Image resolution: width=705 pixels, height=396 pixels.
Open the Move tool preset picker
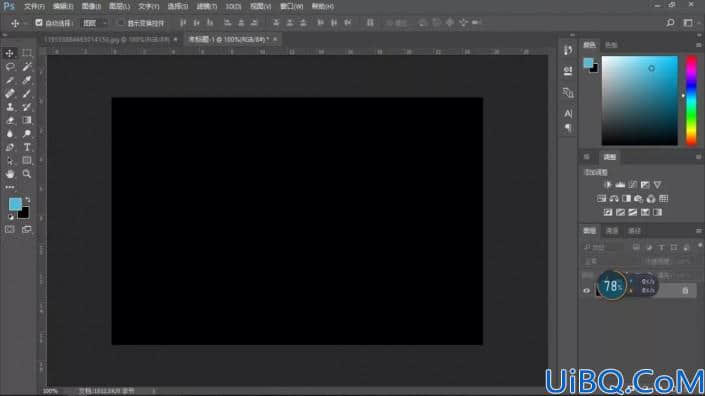pyautogui.click(x=18, y=23)
